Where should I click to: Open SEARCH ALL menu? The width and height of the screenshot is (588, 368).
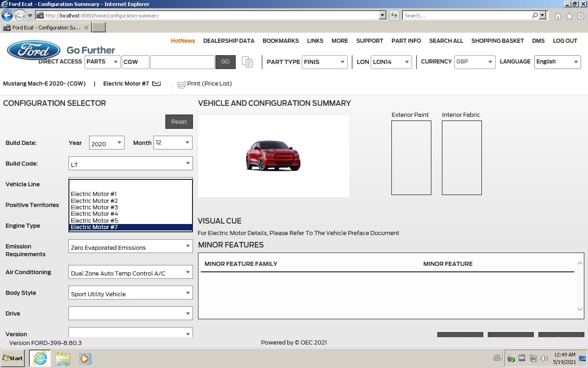[446, 41]
